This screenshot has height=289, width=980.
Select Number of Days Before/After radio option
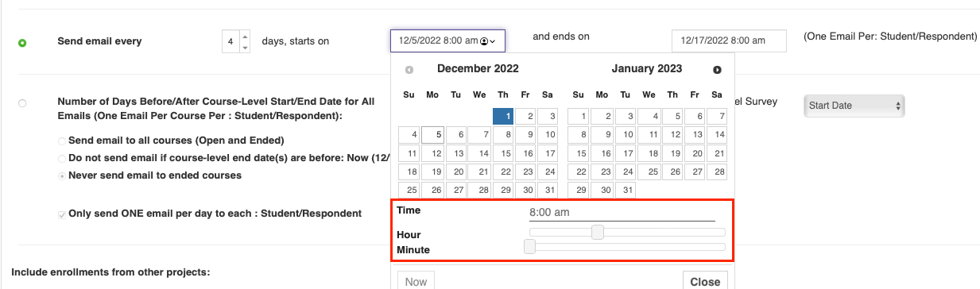21,103
